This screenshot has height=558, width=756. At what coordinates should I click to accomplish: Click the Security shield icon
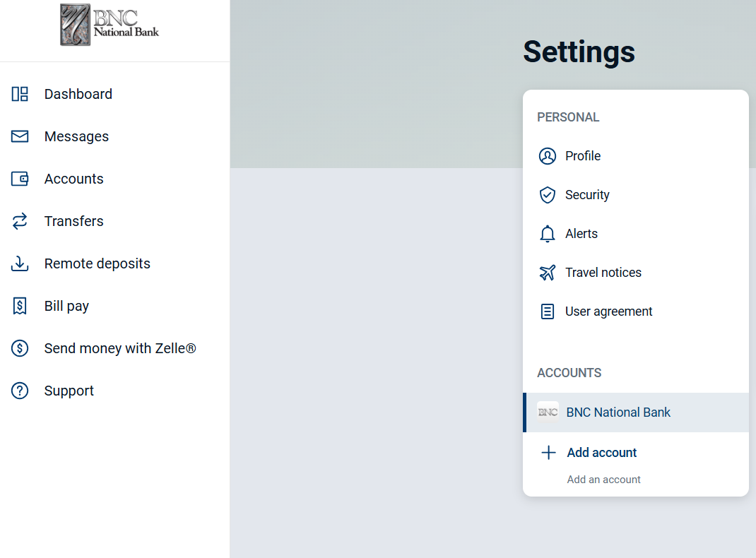(x=548, y=195)
